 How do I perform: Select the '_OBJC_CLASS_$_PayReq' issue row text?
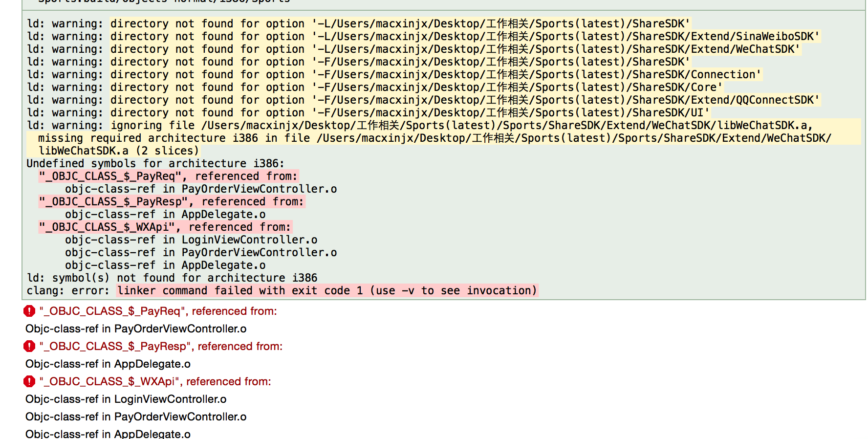(x=158, y=311)
